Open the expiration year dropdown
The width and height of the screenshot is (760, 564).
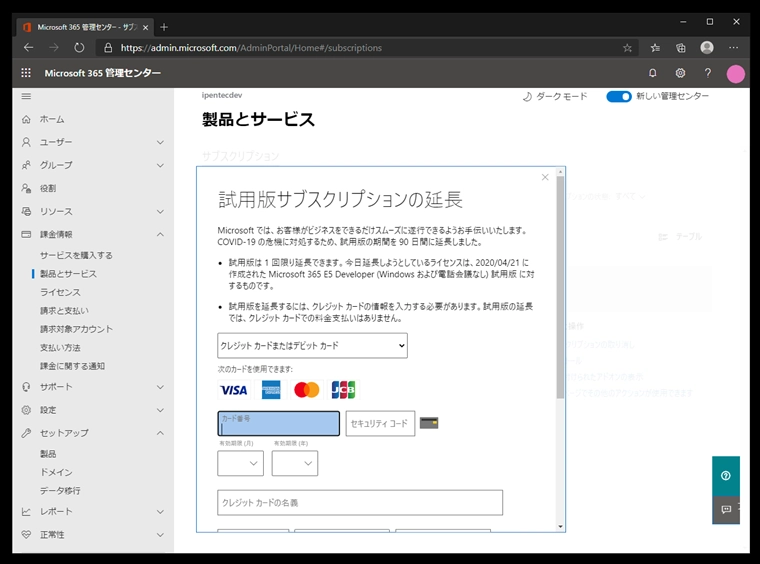click(x=295, y=463)
